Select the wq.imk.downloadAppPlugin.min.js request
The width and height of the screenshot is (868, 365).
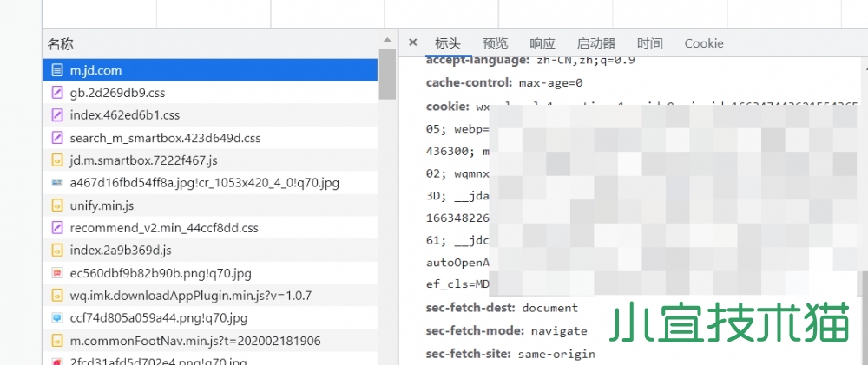210,296
